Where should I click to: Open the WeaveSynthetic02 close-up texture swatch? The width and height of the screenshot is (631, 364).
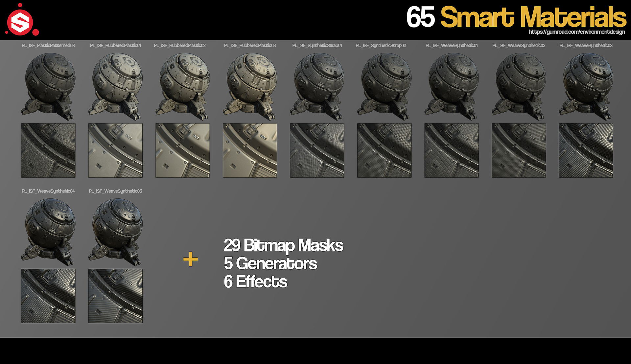(x=519, y=150)
